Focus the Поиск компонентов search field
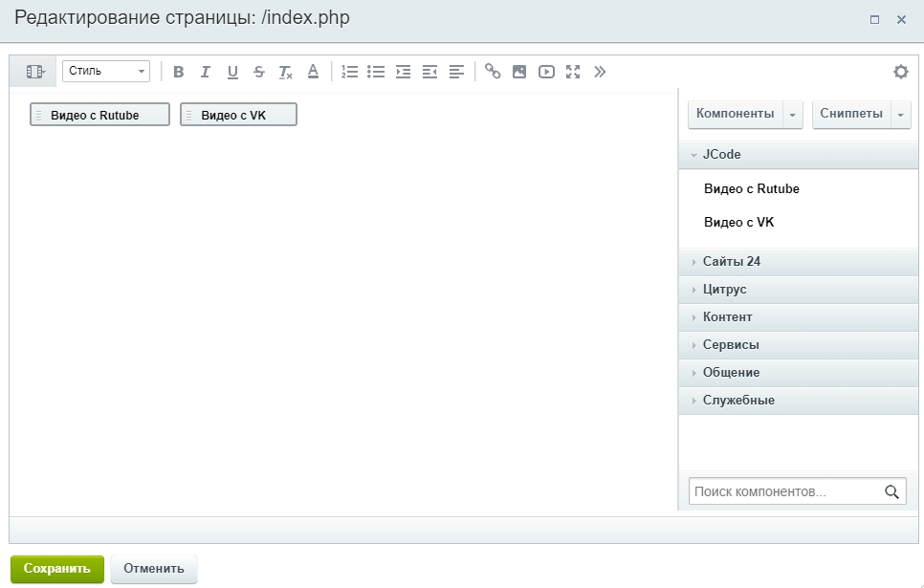 (x=784, y=492)
